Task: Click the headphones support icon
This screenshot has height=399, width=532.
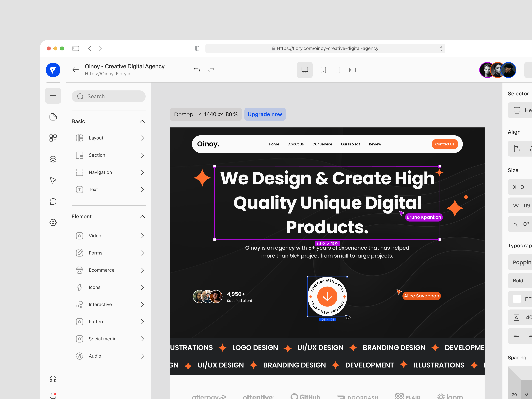Action: click(x=53, y=379)
